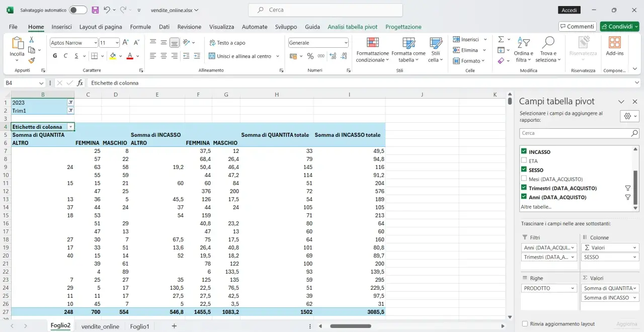644x332 pixels.
Task: Decrease decimal places icon
Action: tap(344, 56)
